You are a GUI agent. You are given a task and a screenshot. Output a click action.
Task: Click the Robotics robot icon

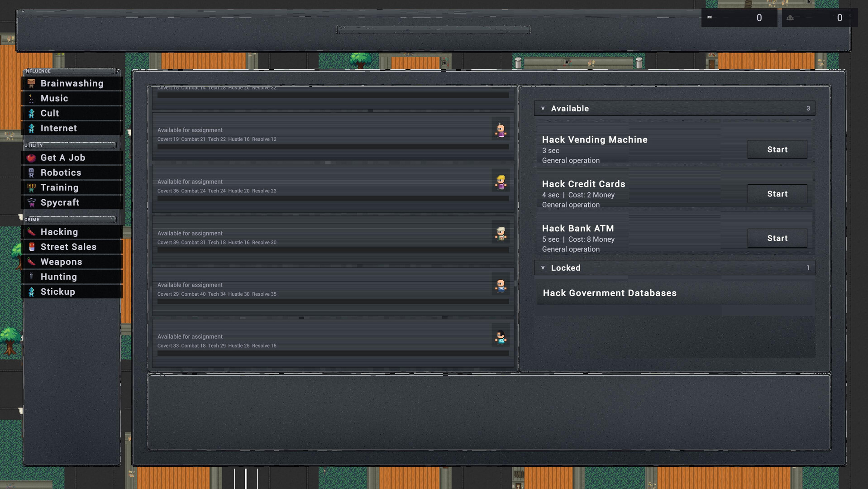pos(31,173)
